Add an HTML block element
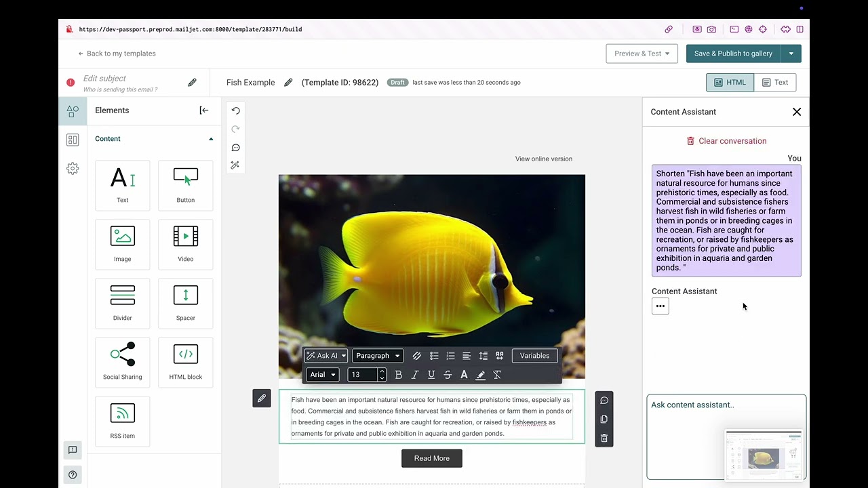This screenshot has height=488, width=868. point(186,362)
